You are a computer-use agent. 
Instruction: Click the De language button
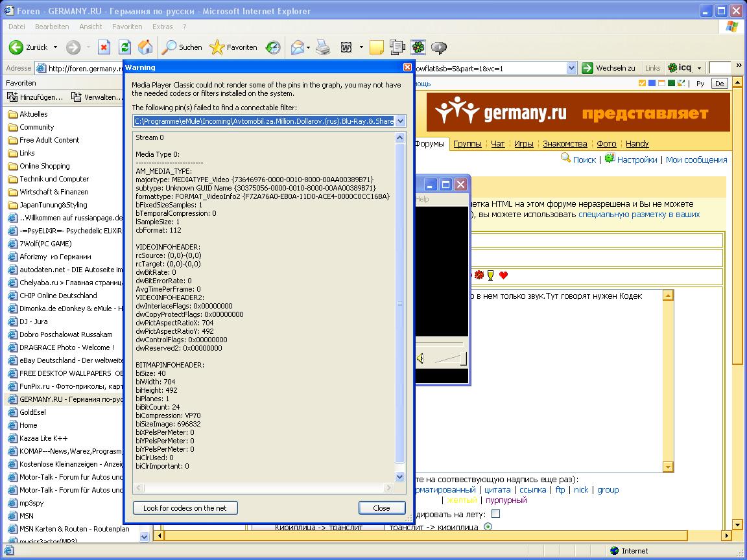coord(719,84)
